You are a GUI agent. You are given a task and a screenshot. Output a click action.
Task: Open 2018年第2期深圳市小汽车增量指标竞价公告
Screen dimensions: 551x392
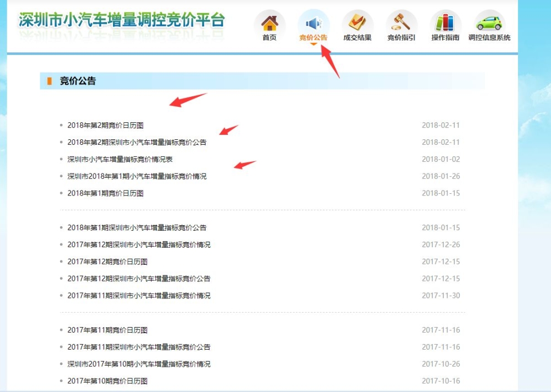coord(137,142)
